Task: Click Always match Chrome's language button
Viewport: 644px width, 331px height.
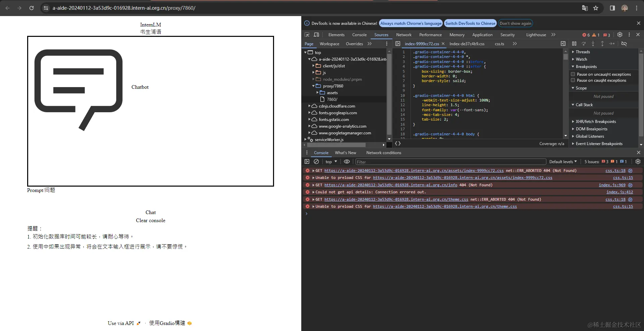Action: (x=411, y=23)
